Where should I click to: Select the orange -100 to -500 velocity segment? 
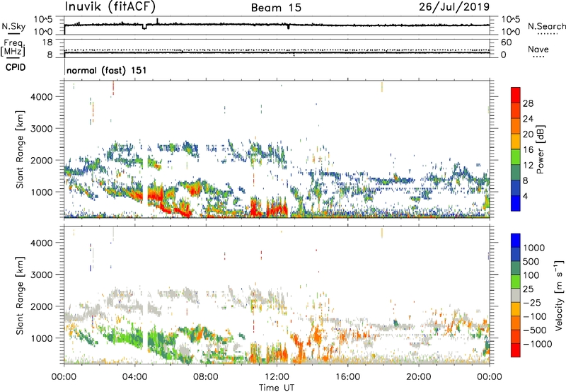(516, 323)
